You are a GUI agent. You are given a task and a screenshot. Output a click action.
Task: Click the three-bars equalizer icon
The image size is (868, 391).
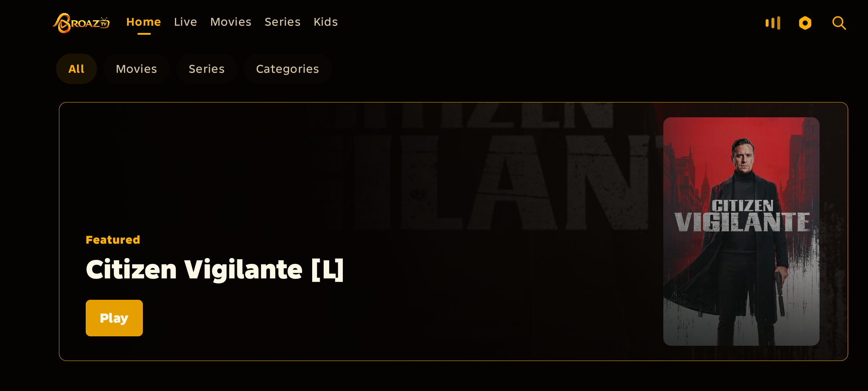tap(773, 23)
